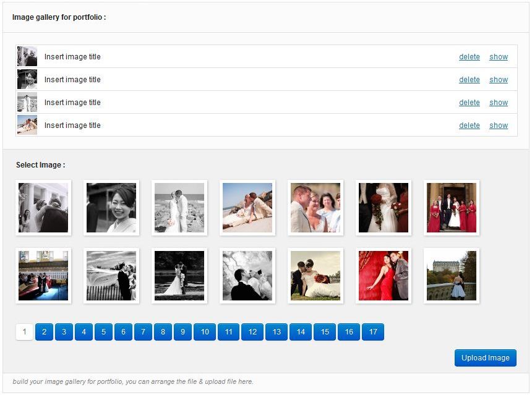532x395 pixels.
Task: Jump to page 10 in pagination
Action: [205, 331]
